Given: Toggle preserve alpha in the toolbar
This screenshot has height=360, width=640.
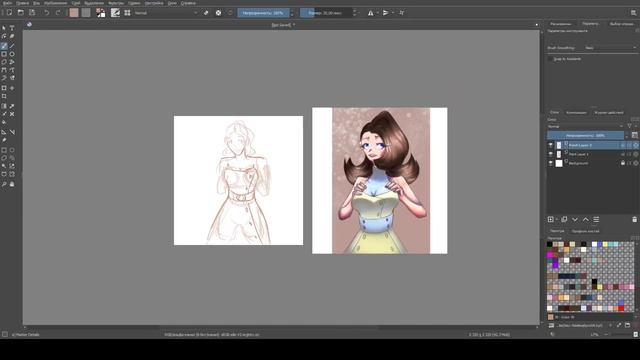Looking at the screenshot, I should (218, 13).
